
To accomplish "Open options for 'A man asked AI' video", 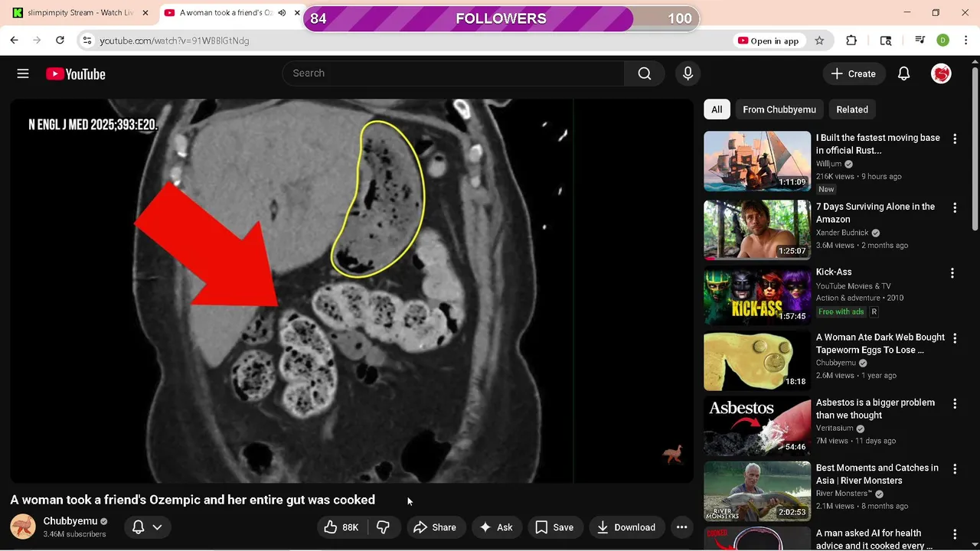I will click(955, 535).
